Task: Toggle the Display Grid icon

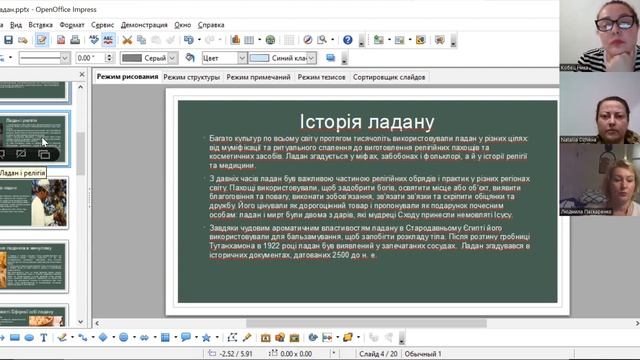Action: point(289,40)
